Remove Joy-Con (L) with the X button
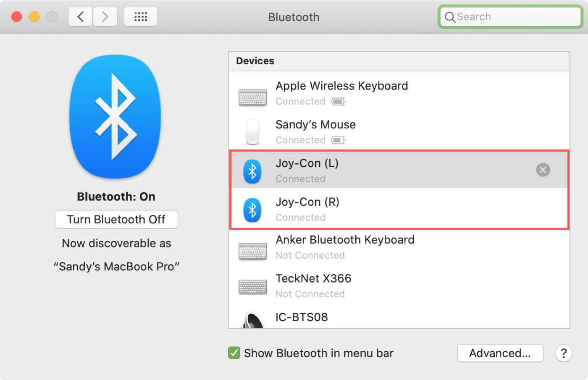Screen dimensions: 588x380 point(543,170)
